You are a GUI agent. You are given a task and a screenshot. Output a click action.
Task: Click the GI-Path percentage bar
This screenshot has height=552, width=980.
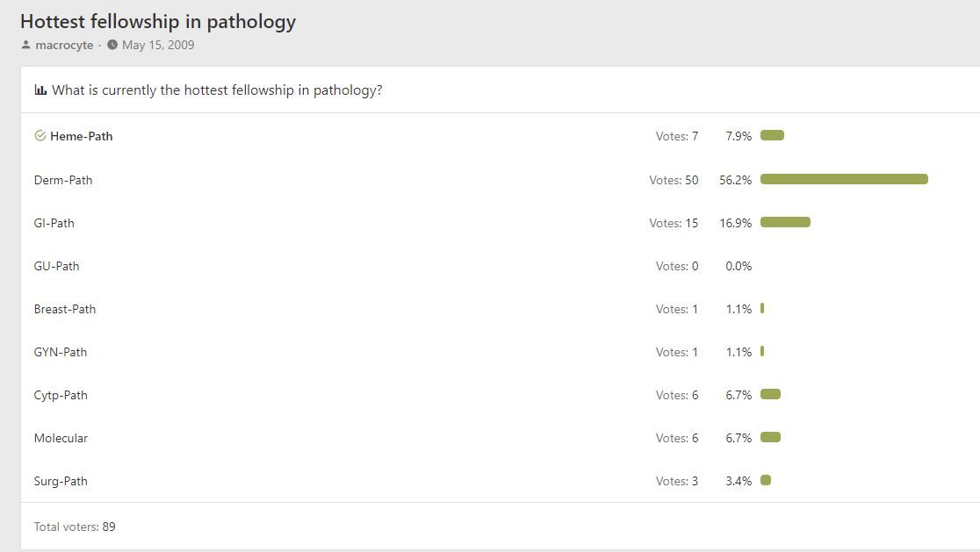point(785,222)
